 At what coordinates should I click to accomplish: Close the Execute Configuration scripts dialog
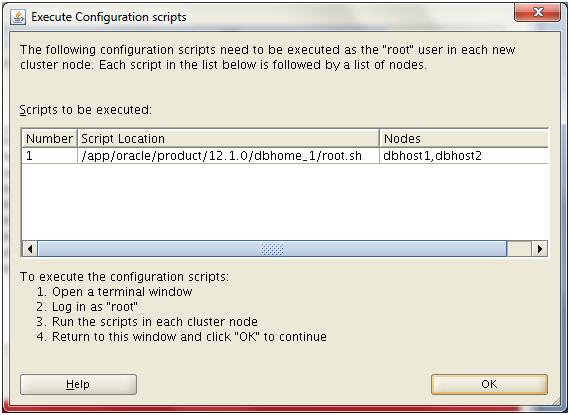tap(538, 12)
